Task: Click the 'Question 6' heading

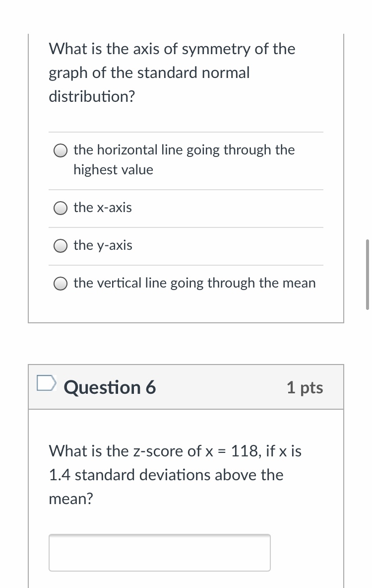Action: [x=110, y=387]
